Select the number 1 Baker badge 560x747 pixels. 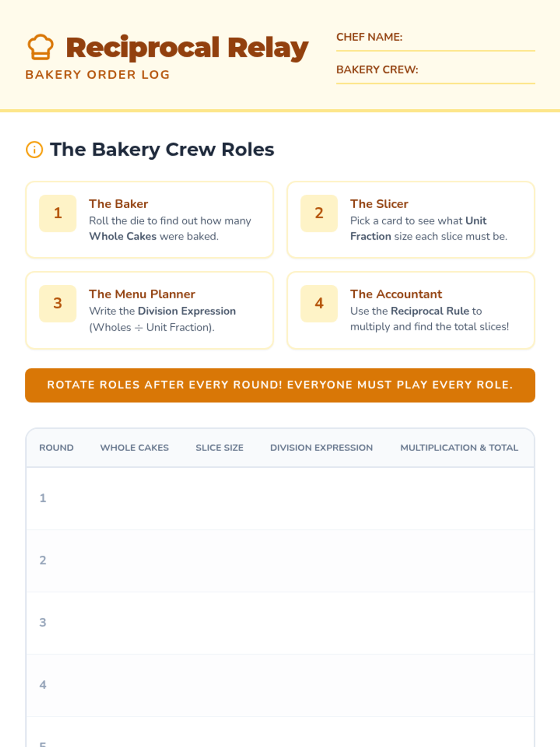point(58,213)
